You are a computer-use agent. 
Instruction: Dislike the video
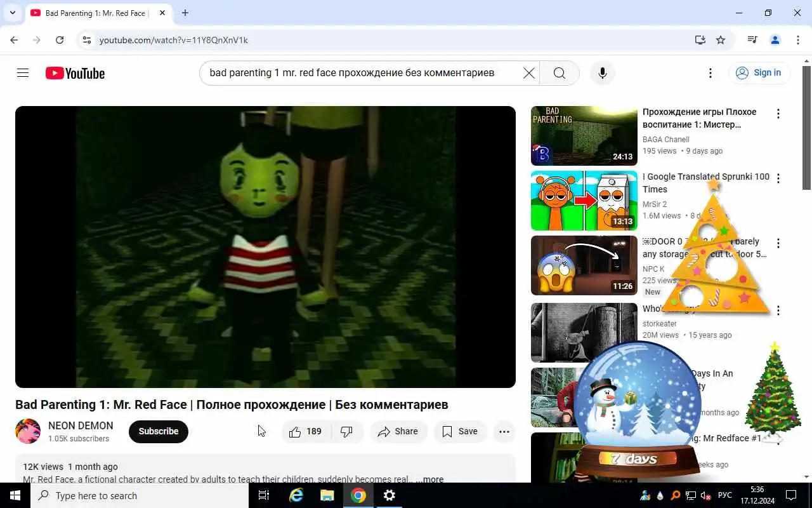(346, 431)
